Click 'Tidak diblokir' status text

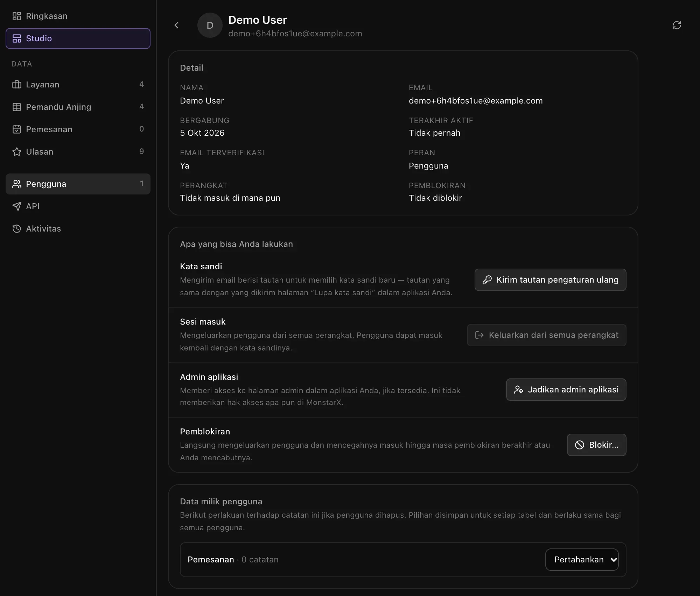[435, 198]
